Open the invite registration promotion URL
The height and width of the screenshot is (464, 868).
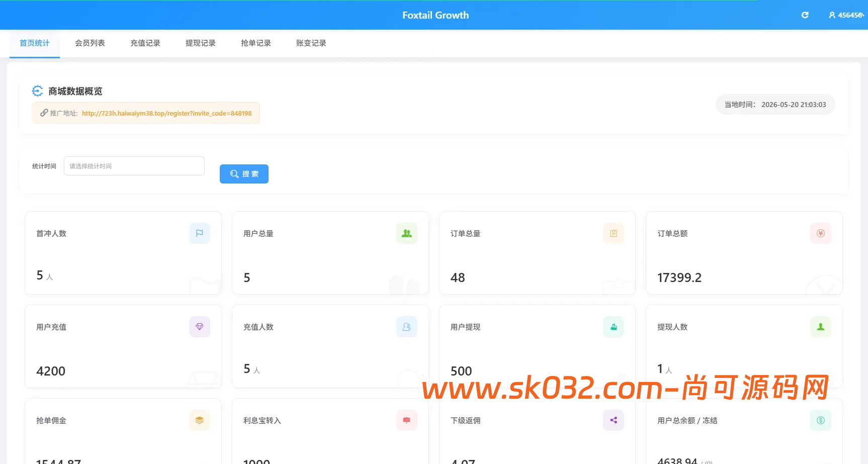tap(166, 113)
